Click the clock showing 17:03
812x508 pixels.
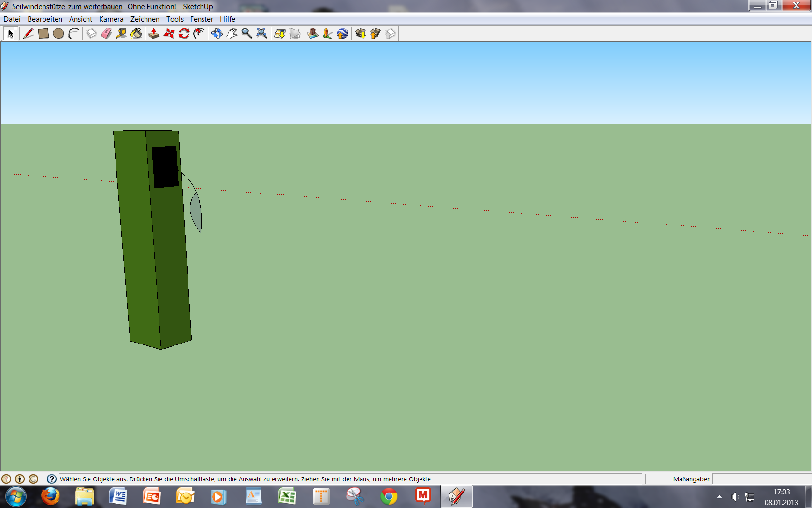coord(781,492)
